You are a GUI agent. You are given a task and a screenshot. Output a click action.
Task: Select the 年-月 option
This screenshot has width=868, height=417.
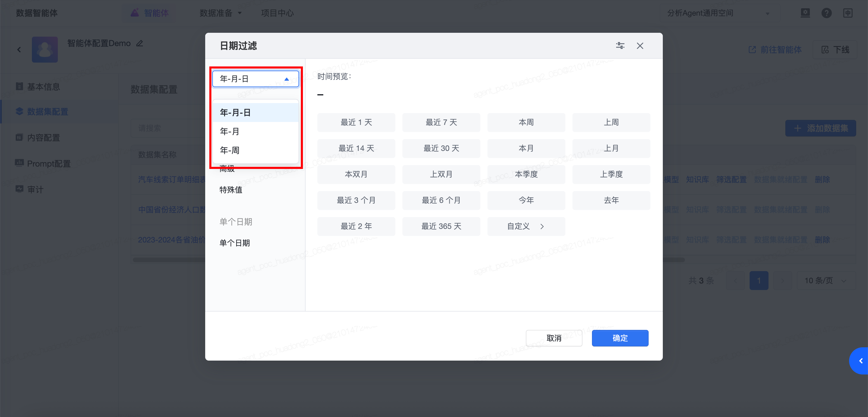[255, 131]
